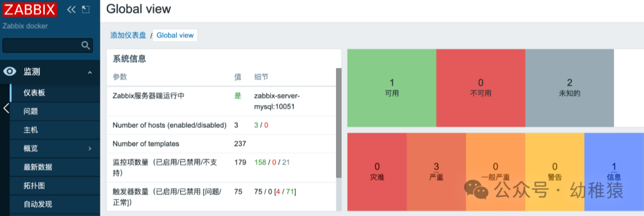Click the 一般严重 severity tile
The image size is (644, 216).
point(496,172)
